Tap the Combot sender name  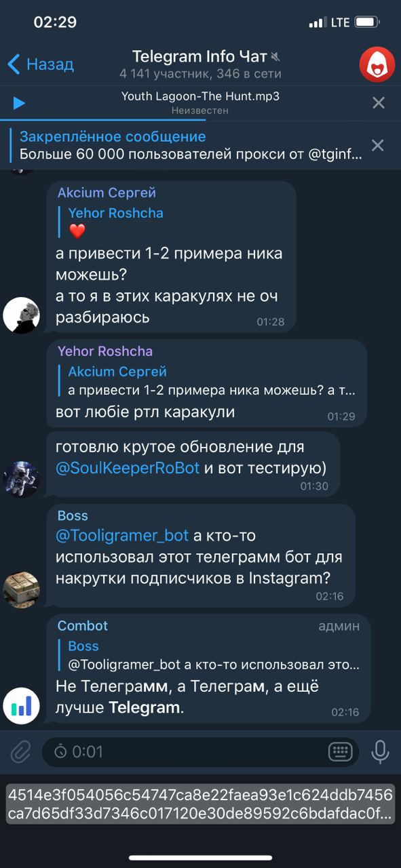tap(83, 625)
